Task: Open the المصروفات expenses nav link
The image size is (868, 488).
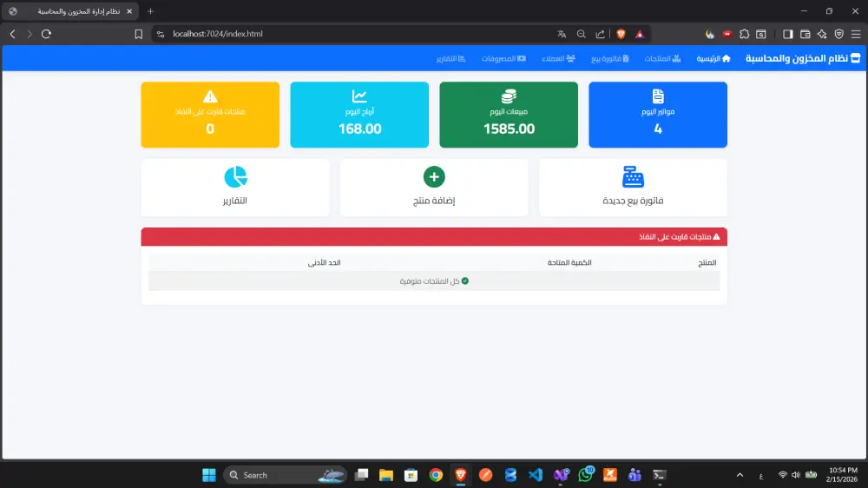Action: [503, 59]
